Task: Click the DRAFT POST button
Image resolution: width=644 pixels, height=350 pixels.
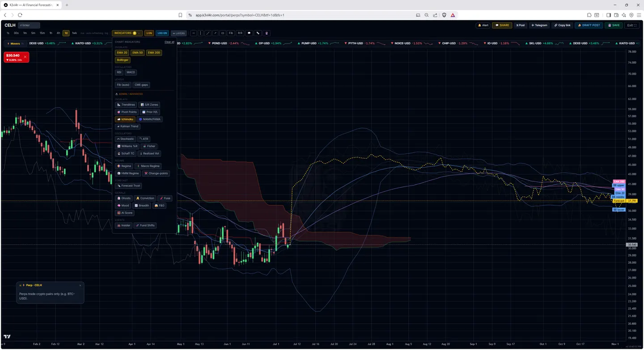Action: [589, 25]
